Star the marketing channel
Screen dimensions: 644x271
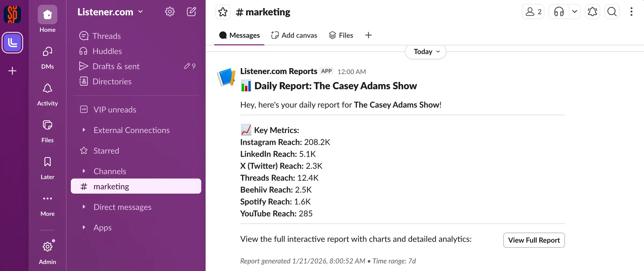[223, 12]
